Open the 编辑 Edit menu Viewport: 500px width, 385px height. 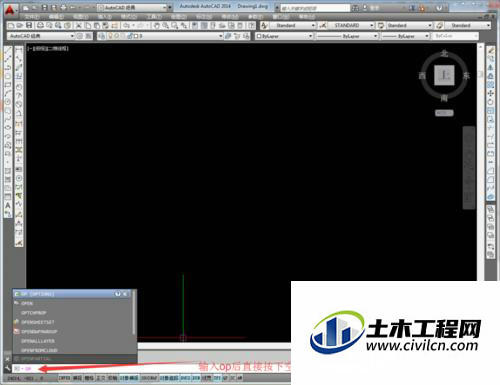[56, 17]
